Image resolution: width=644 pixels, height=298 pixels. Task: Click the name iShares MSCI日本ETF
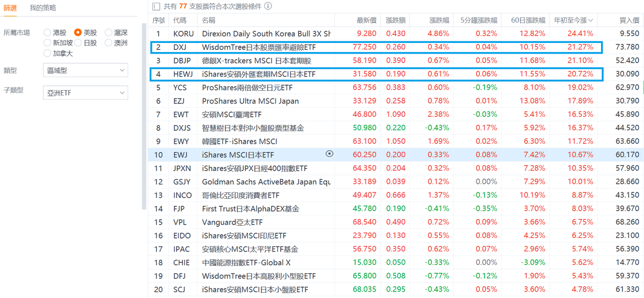pos(238,155)
